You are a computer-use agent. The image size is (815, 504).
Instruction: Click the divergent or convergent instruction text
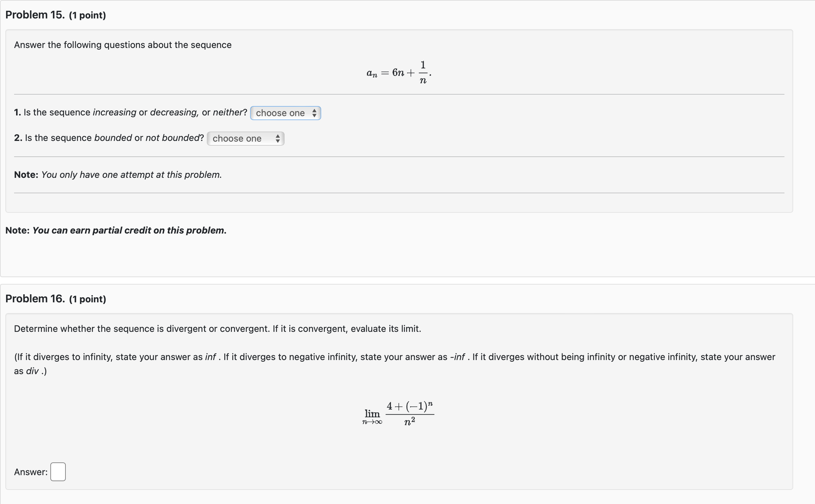[217, 329]
